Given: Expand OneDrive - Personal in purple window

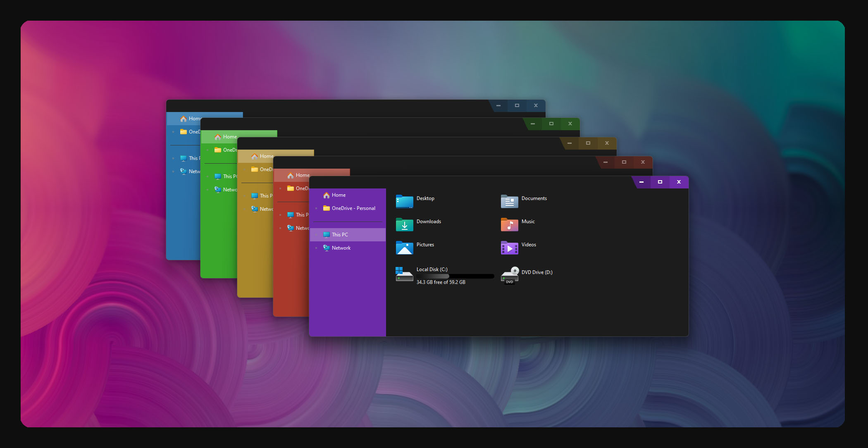Looking at the screenshot, I should coord(316,208).
